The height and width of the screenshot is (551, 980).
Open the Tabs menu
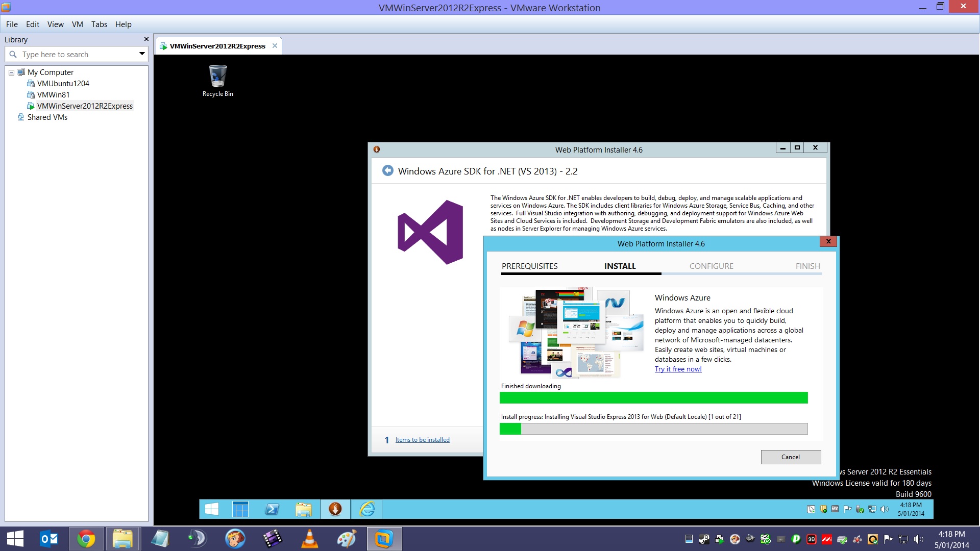(x=99, y=24)
